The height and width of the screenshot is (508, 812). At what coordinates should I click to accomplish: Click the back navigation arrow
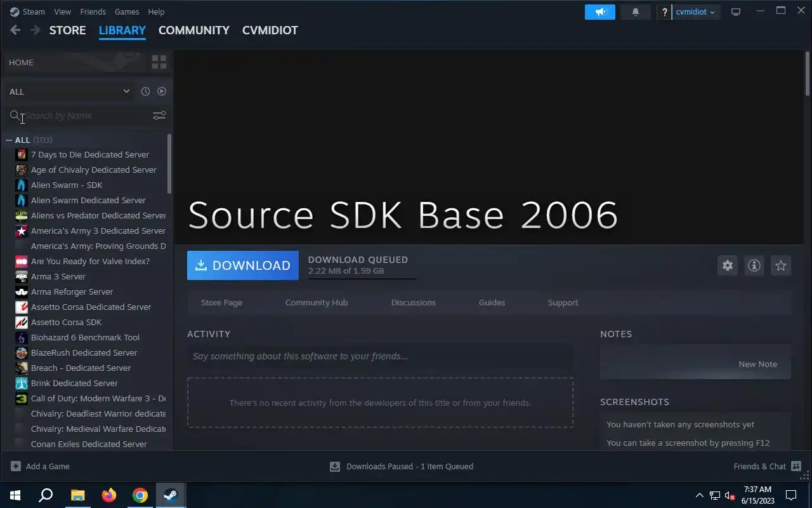click(x=15, y=30)
